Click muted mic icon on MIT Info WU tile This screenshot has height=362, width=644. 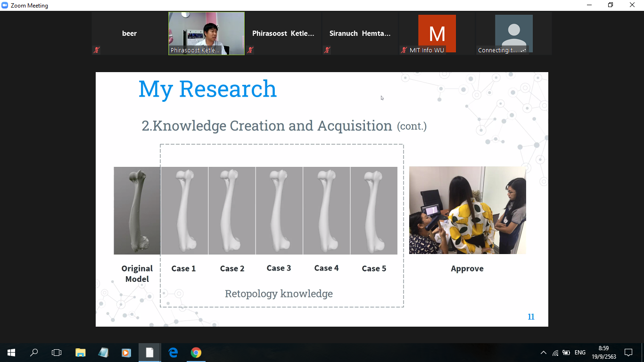[x=404, y=50]
